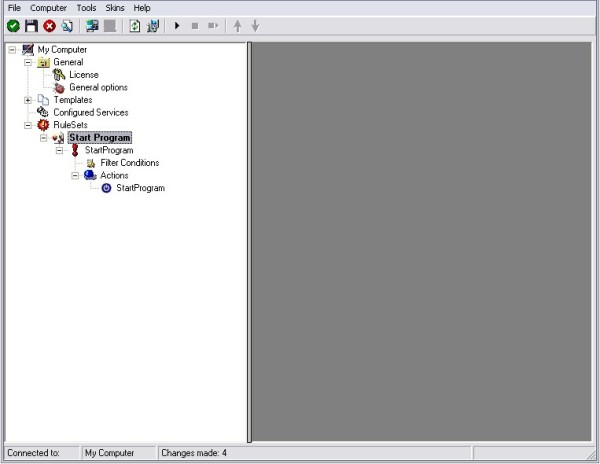Open the Skins menu
The height and width of the screenshot is (464, 600).
[115, 8]
